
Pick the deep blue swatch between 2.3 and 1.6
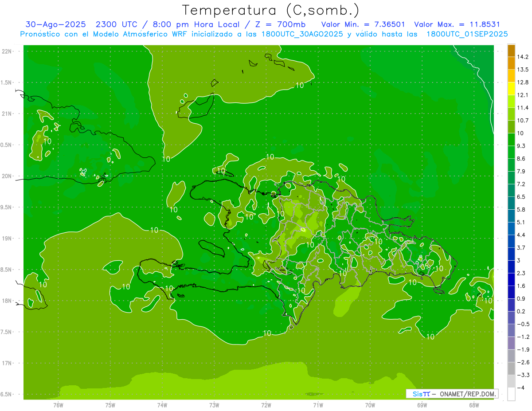pyautogui.click(x=511, y=279)
